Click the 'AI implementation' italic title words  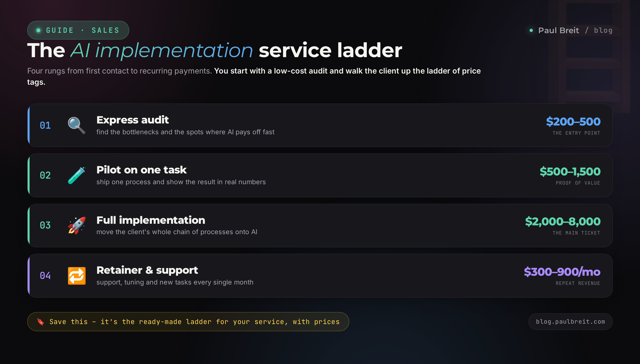pyautogui.click(x=162, y=51)
